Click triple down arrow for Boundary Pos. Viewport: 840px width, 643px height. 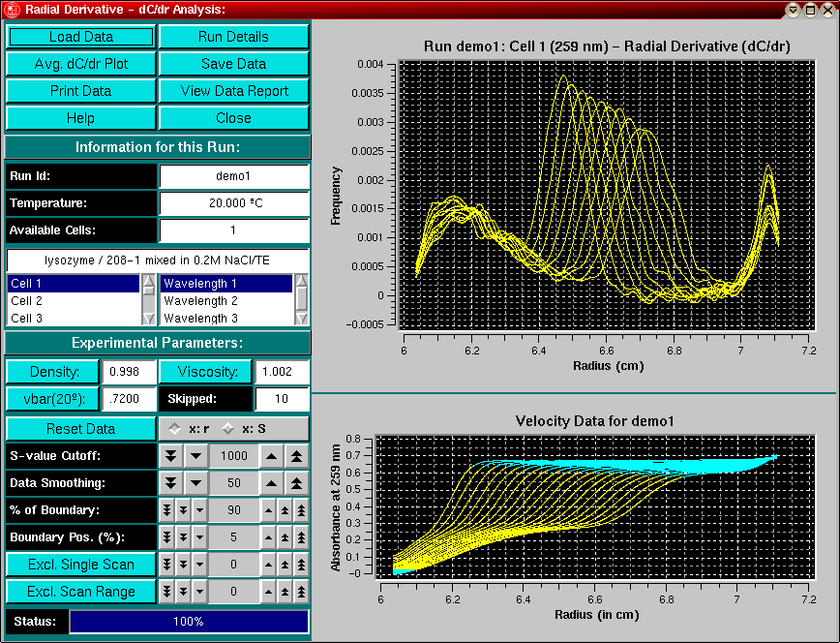click(166, 537)
